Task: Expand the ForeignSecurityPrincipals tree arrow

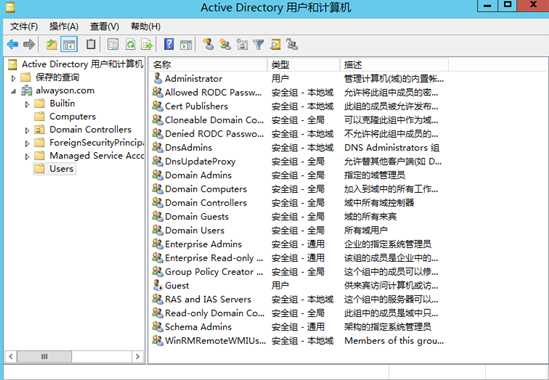Action: [27, 143]
